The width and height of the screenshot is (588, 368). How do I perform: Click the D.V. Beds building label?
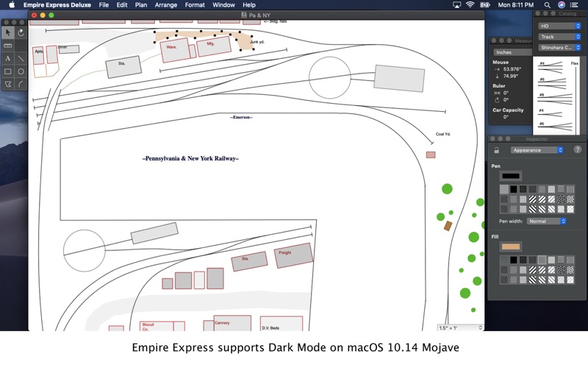coord(270,328)
